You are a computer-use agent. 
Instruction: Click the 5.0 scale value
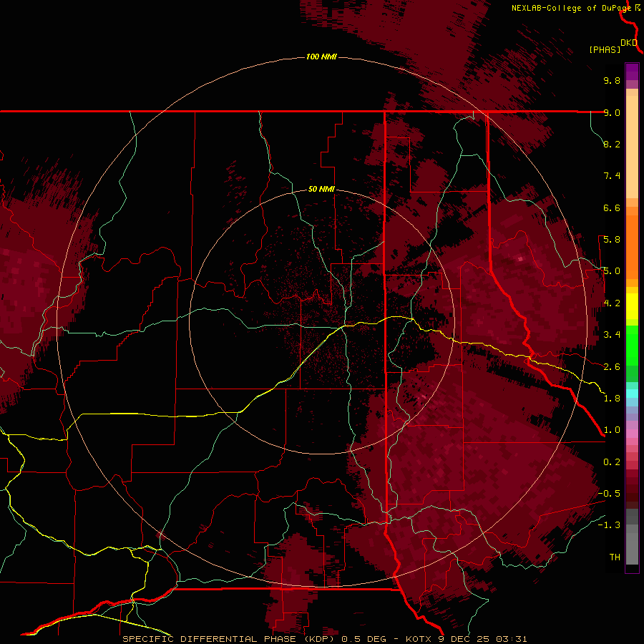612,271
